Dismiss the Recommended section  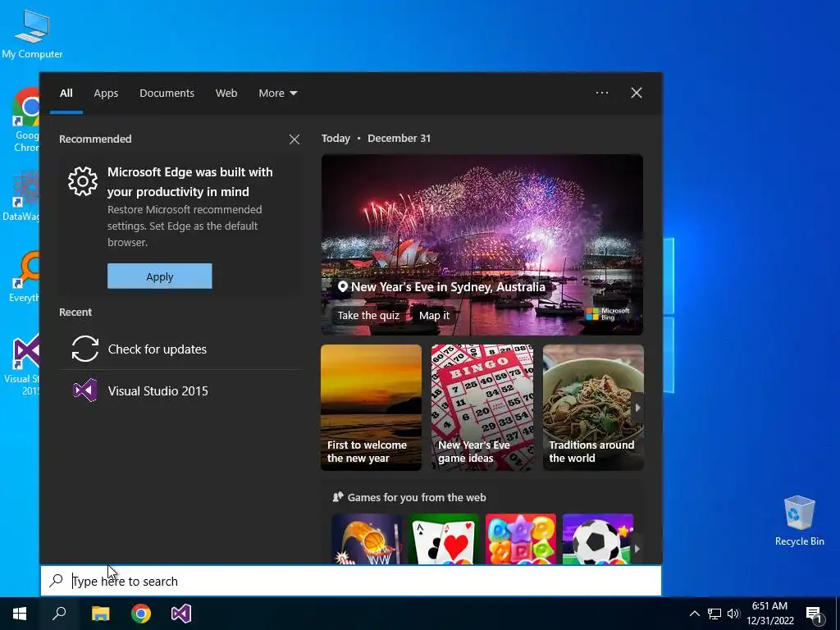point(294,139)
